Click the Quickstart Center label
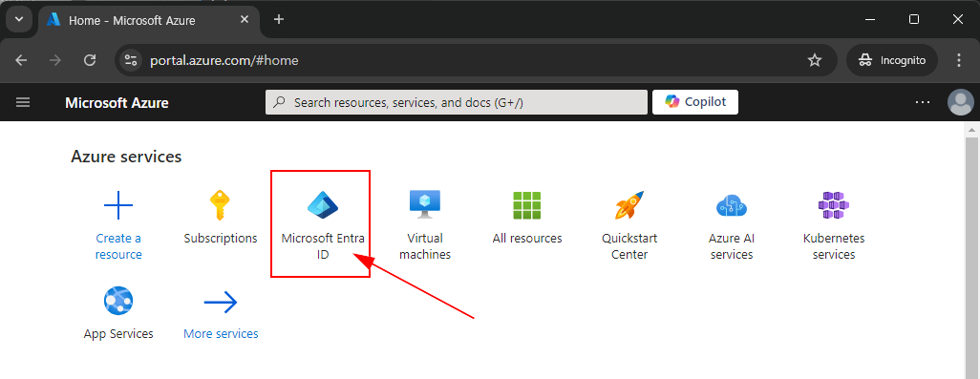980x379 pixels. point(629,246)
